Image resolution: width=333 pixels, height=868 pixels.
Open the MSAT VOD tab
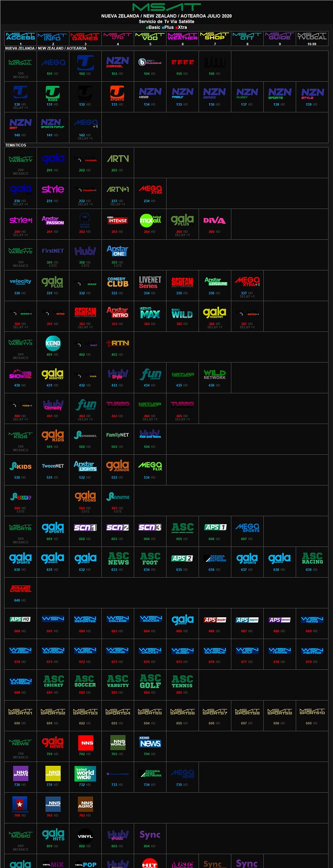pos(150,36)
